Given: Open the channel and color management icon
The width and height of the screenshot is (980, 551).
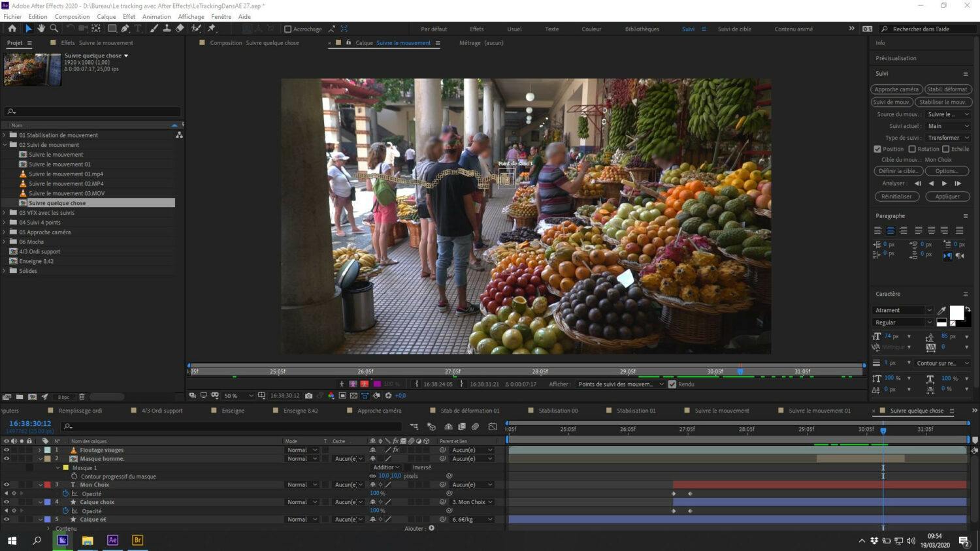Looking at the screenshot, I should coord(331,396).
